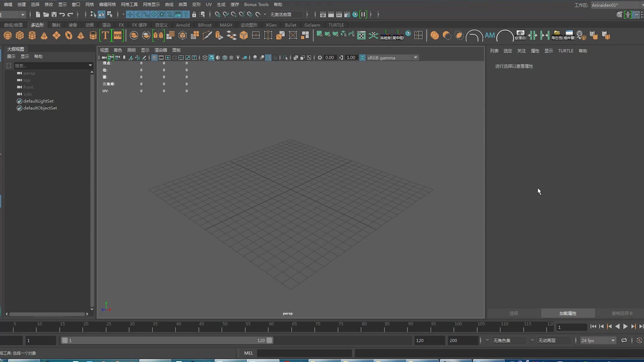Click the 加载属性 button
This screenshot has width=644, height=362.
tap(568, 313)
